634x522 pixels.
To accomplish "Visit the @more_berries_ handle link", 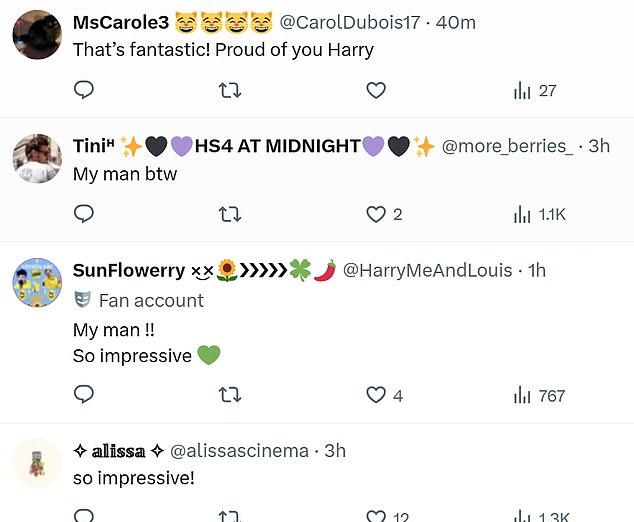I will click(x=507, y=146).
